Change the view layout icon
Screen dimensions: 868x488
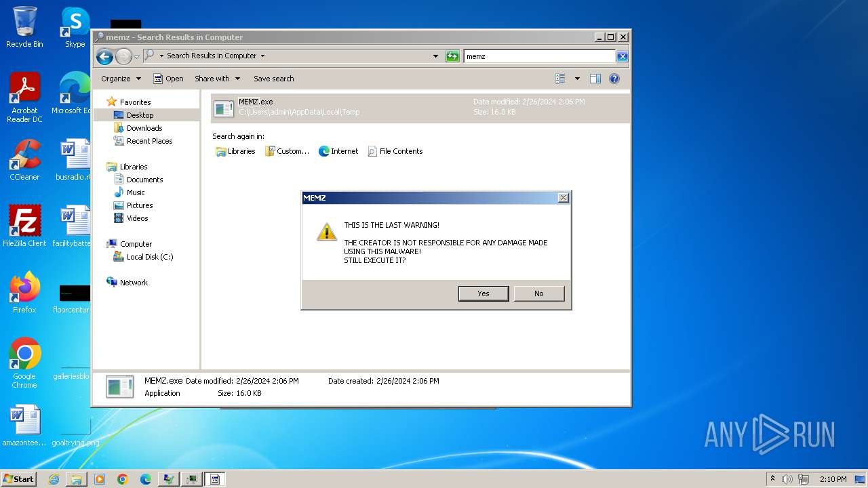560,79
